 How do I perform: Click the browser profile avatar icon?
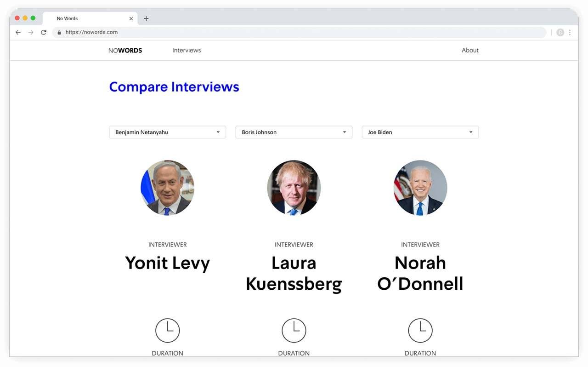click(x=560, y=32)
